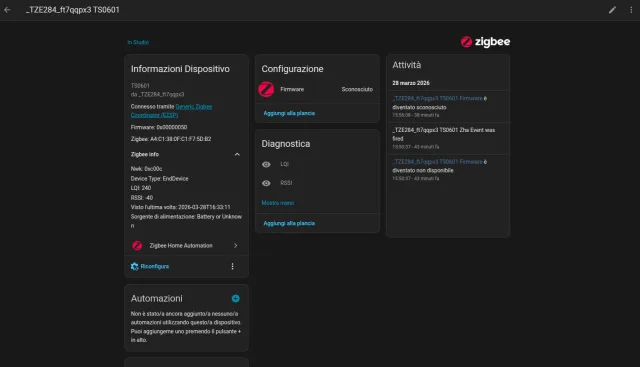
Task: Click the Riconfigura button
Action: point(150,267)
